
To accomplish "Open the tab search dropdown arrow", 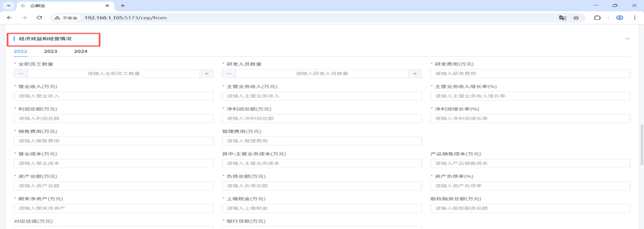I will pyautogui.click(x=8, y=5).
